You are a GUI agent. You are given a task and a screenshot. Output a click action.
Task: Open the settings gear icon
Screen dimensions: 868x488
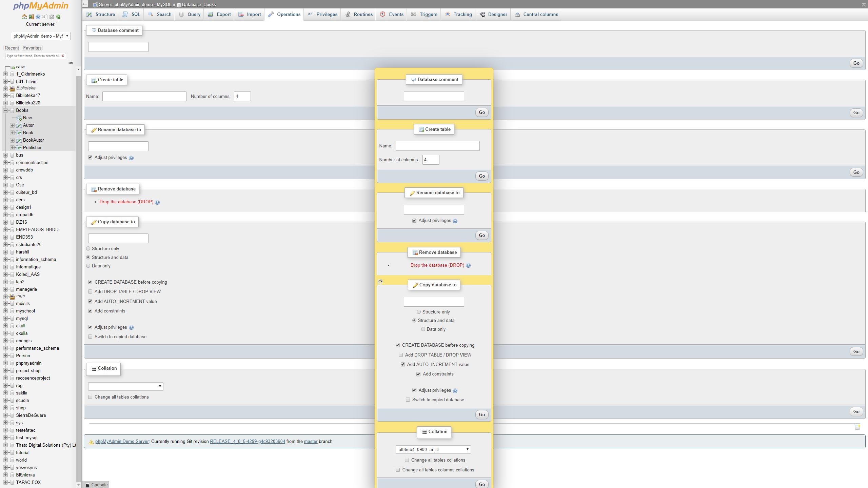pyautogui.click(x=52, y=17)
